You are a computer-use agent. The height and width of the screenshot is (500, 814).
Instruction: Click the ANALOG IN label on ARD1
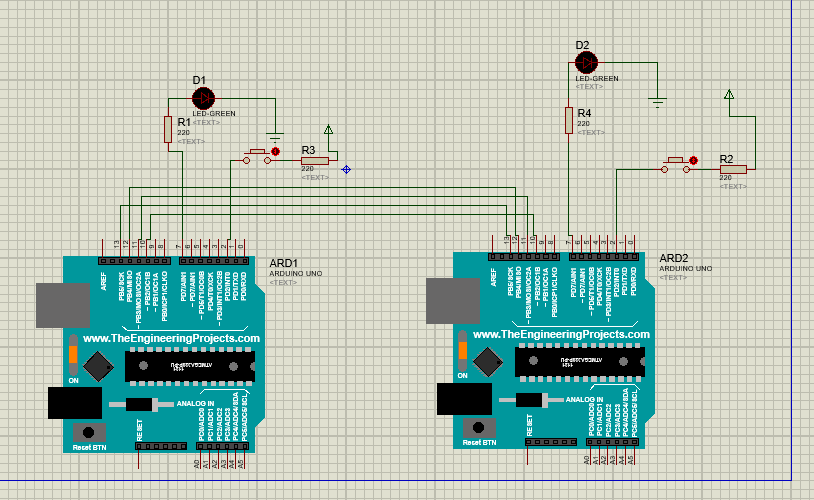tap(196, 403)
